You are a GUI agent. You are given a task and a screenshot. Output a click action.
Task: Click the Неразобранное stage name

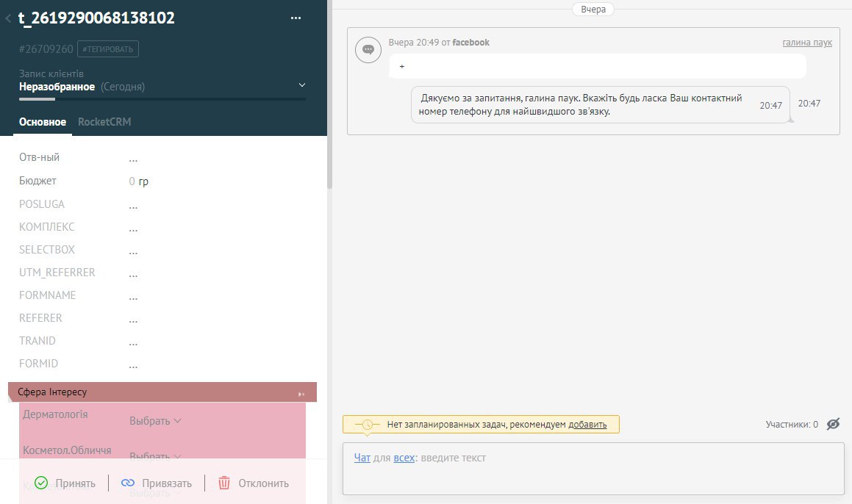[57, 87]
